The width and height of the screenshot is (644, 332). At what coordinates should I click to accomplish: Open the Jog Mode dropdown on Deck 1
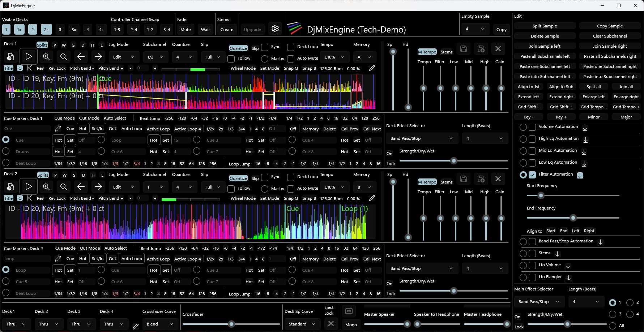coord(123,57)
